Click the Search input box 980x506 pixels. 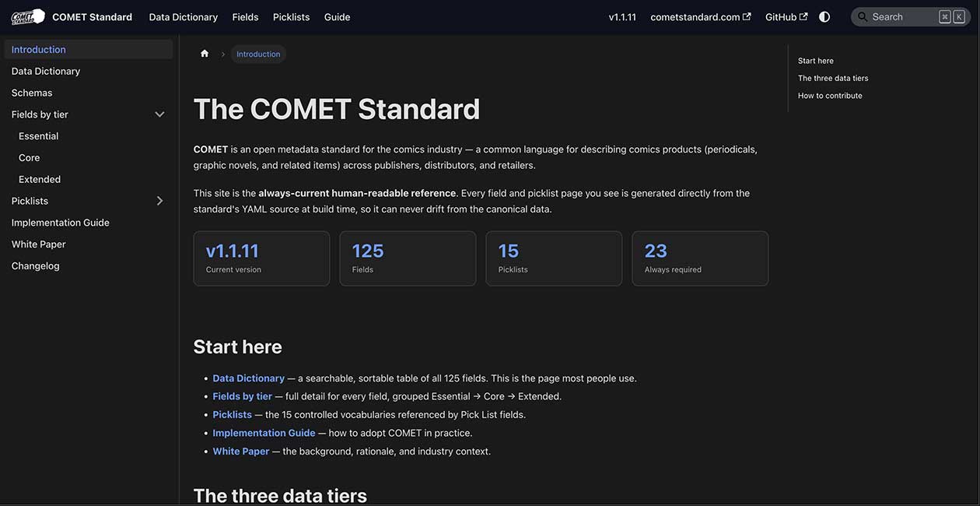[911, 16]
